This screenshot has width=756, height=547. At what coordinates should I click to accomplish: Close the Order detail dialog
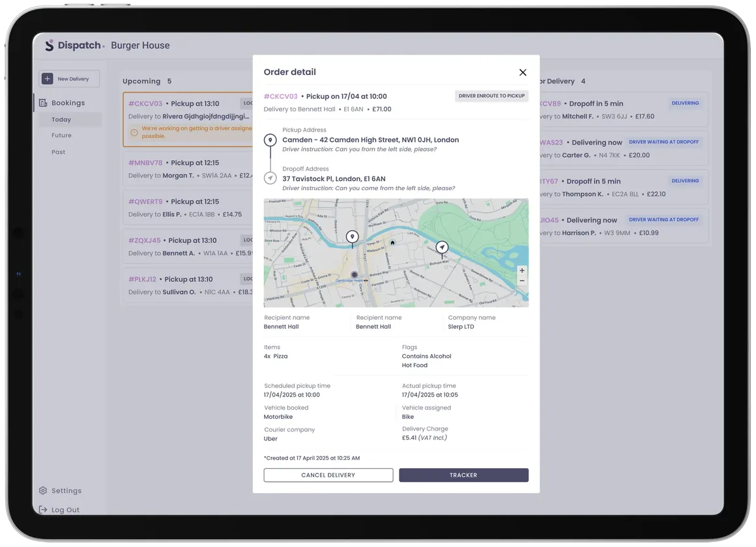523,72
